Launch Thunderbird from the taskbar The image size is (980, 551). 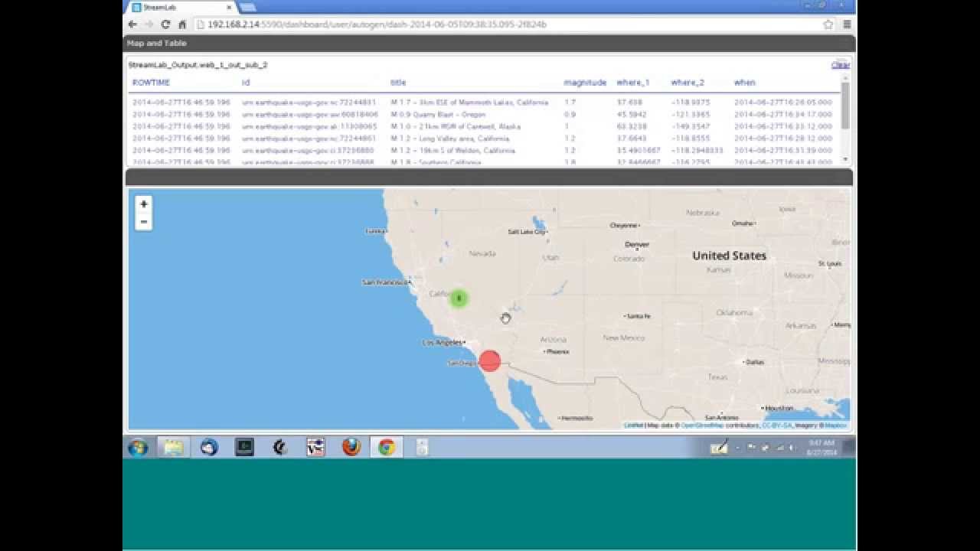coord(209,448)
